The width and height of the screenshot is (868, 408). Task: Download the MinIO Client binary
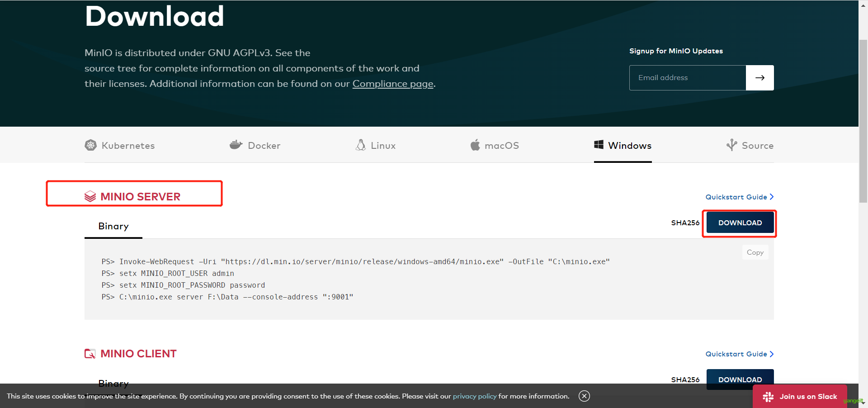coord(740,379)
